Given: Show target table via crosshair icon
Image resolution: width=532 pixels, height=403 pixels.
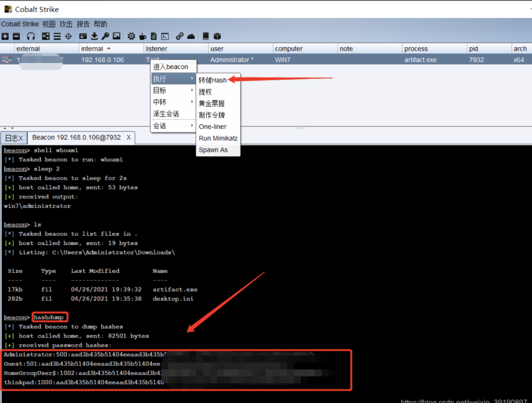Looking at the screenshot, I should pyautogui.click(x=68, y=36).
